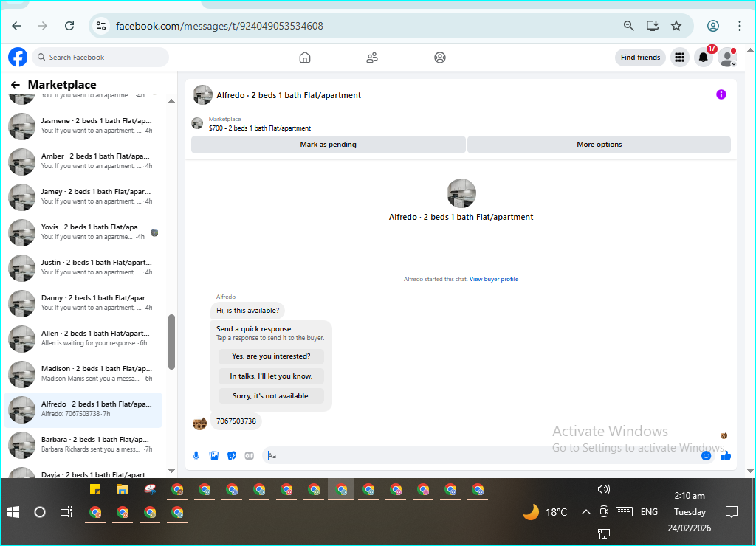Open Justin's conversation in the list

point(83,267)
